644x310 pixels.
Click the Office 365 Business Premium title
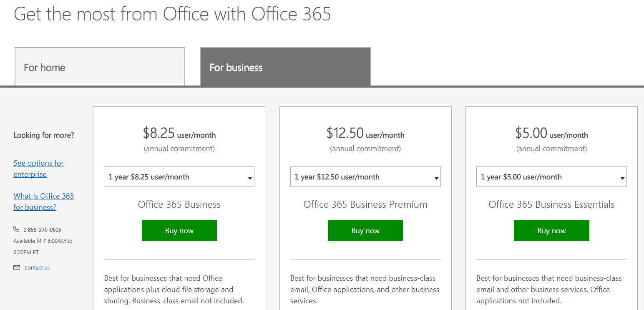tap(365, 204)
